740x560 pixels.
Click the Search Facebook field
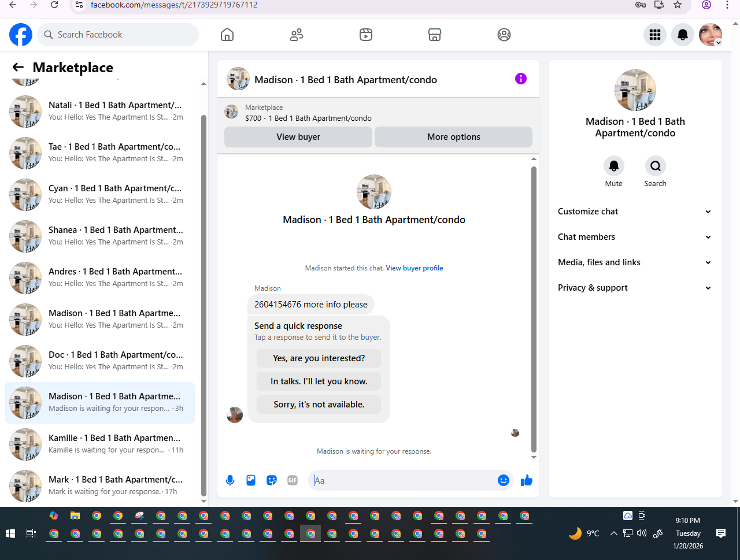(118, 35)
